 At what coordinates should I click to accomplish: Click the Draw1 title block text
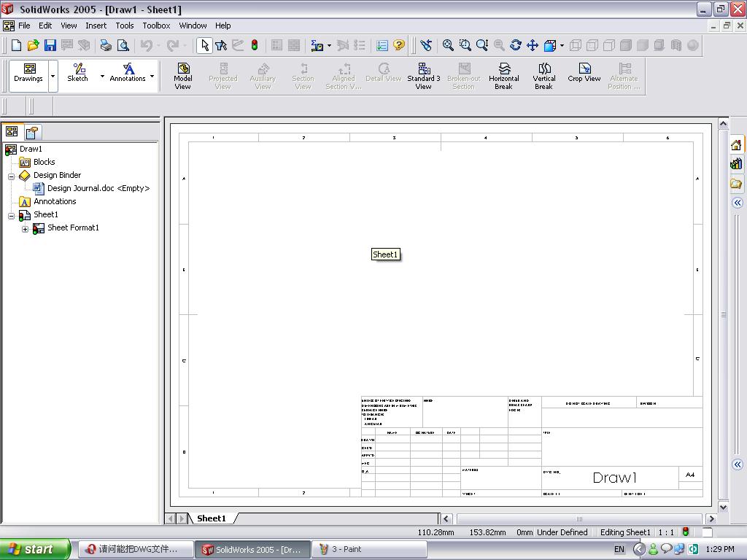[614, 478]
